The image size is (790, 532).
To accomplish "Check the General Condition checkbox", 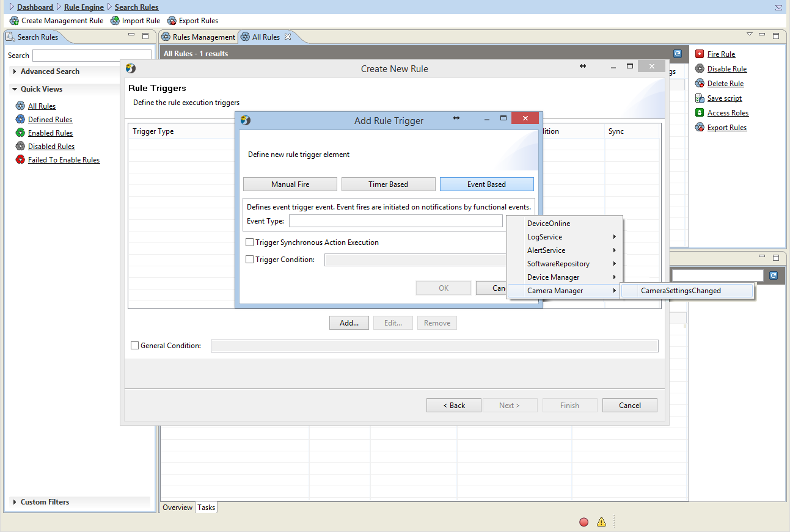I will (x=135, y=346).
